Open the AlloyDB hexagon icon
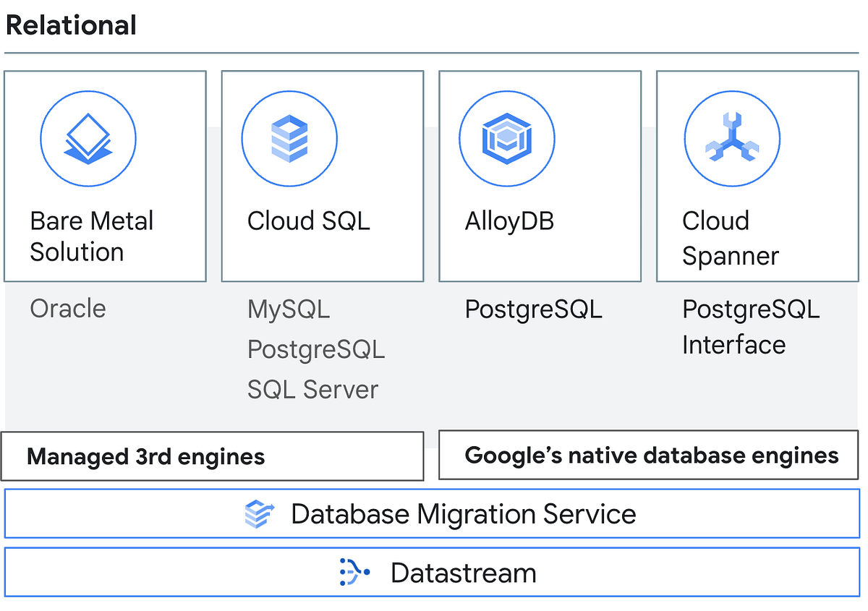Image resolution: width=868 pixels, height=611 pixels. [x=507, y=139]
